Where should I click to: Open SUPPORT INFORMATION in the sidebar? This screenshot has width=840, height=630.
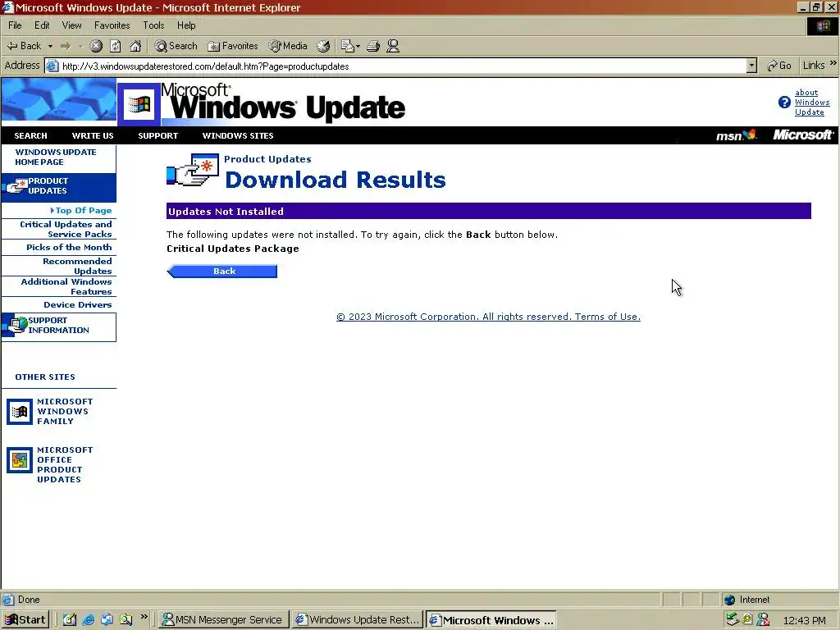tap(58, 326)
